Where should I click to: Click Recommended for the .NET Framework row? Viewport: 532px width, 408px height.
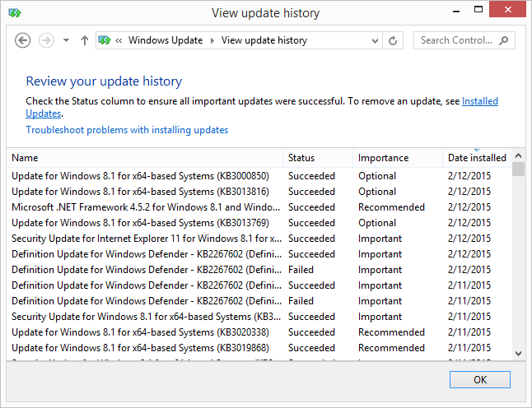pos(391,207)
